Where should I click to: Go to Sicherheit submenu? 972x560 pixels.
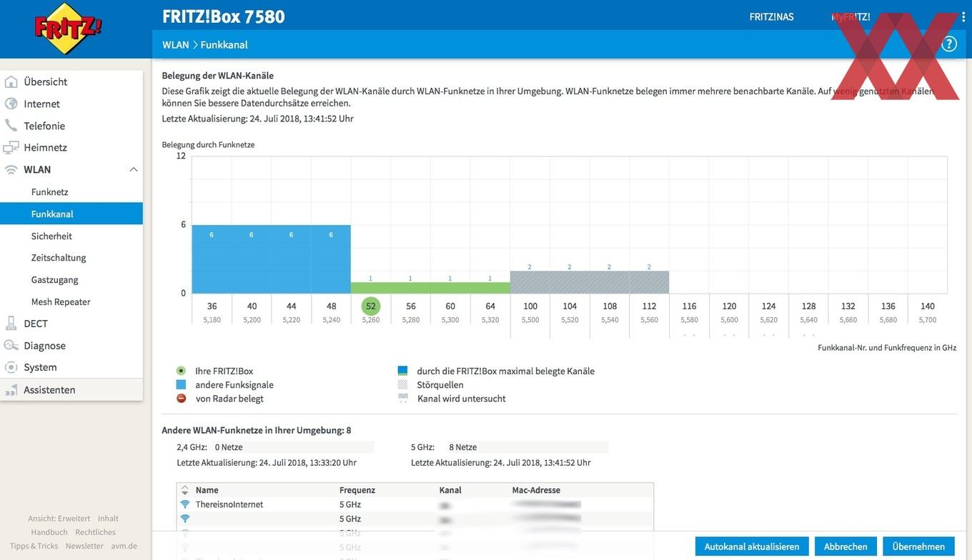tap(51, 236)
